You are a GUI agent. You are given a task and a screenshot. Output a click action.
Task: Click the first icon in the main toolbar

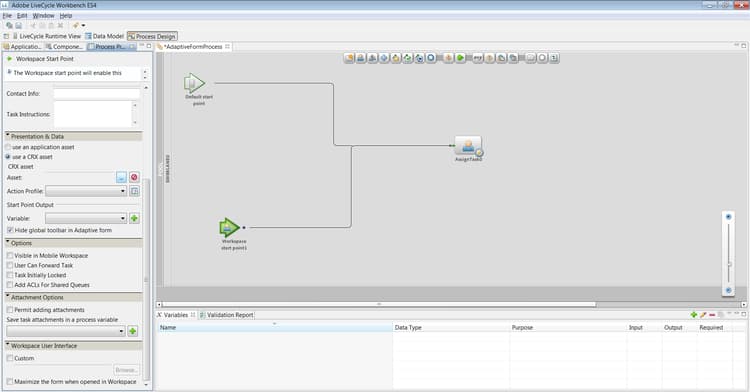[x=9, y=25]
